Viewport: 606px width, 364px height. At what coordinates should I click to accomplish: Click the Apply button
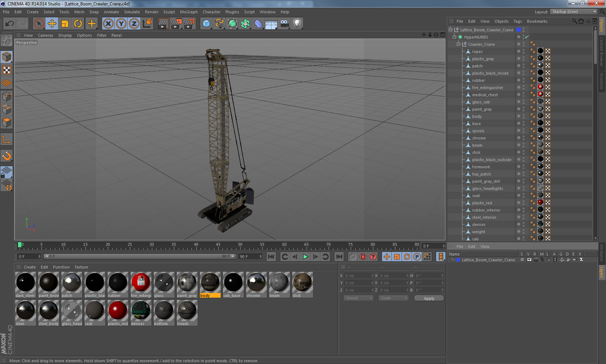[x=429, y=298]
